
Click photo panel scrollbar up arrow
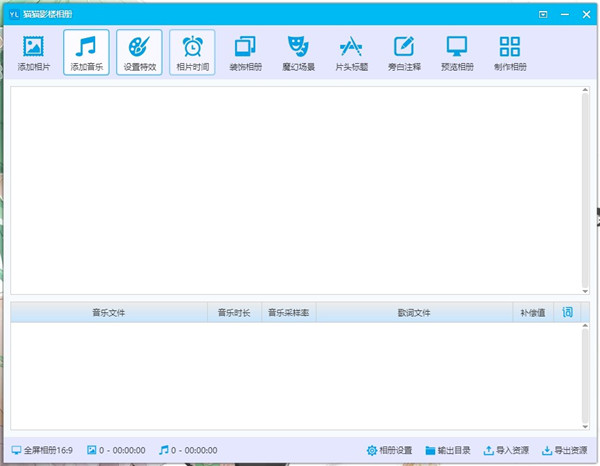[585, 90]
